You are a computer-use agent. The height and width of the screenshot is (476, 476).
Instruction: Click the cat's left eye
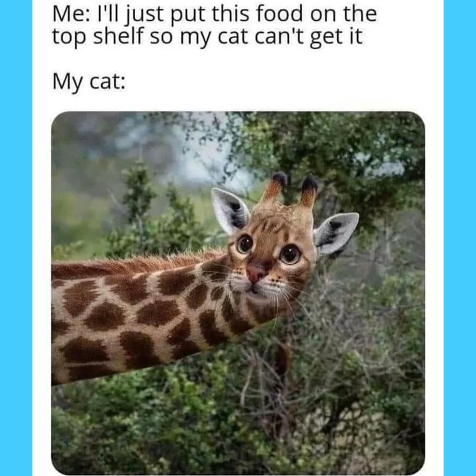point(245,244)
